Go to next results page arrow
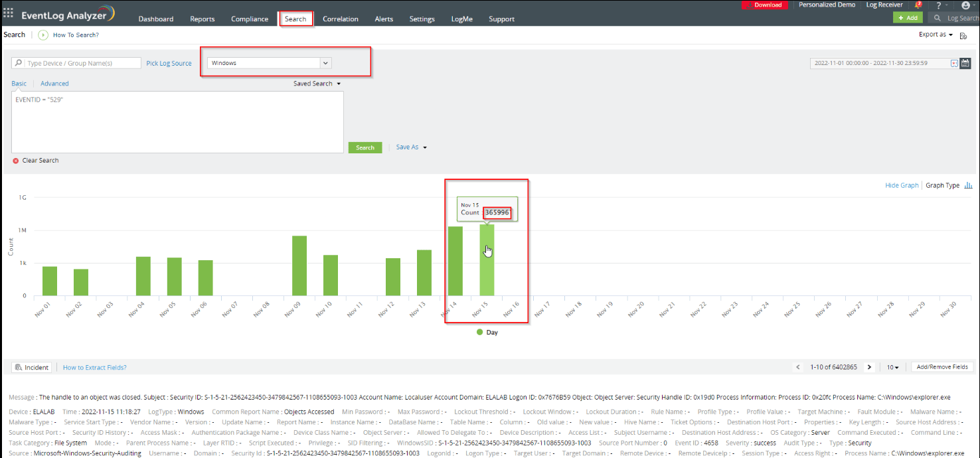 (x=869, y=367)
